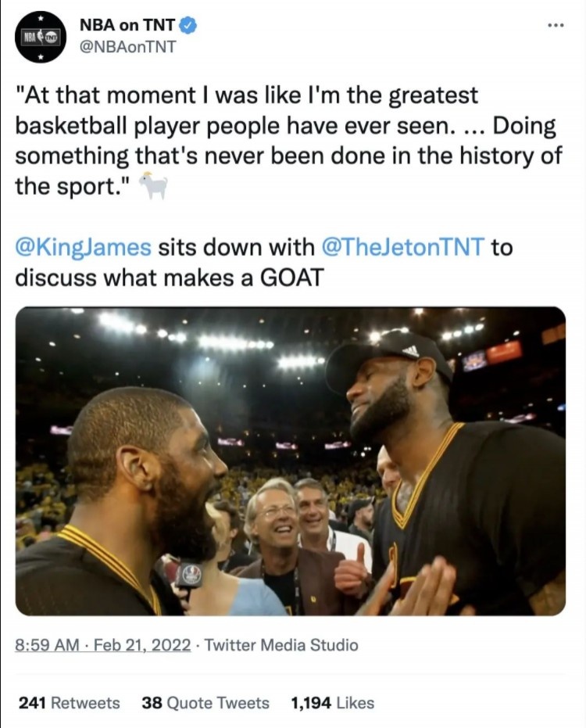The height and width of the screenshot is (728, 586).
Task: Click the 'discuss what makes a GOAT' text
Action: [x=170, y=278]
